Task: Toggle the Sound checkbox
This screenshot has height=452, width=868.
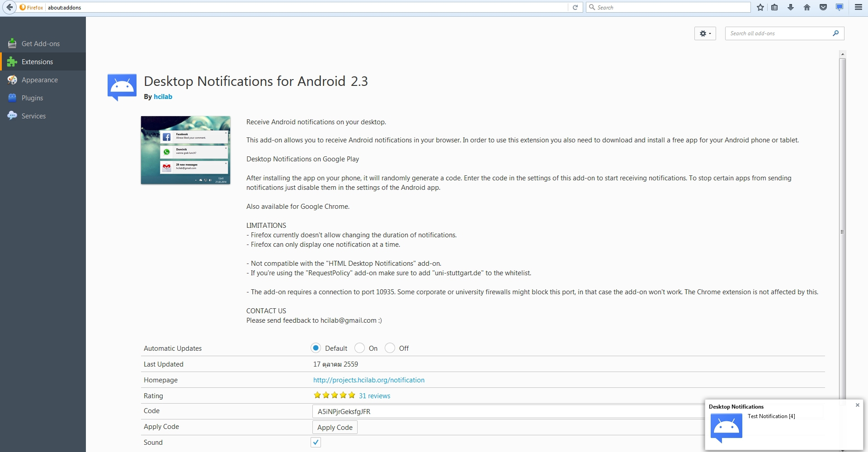Action: (316, 443)
